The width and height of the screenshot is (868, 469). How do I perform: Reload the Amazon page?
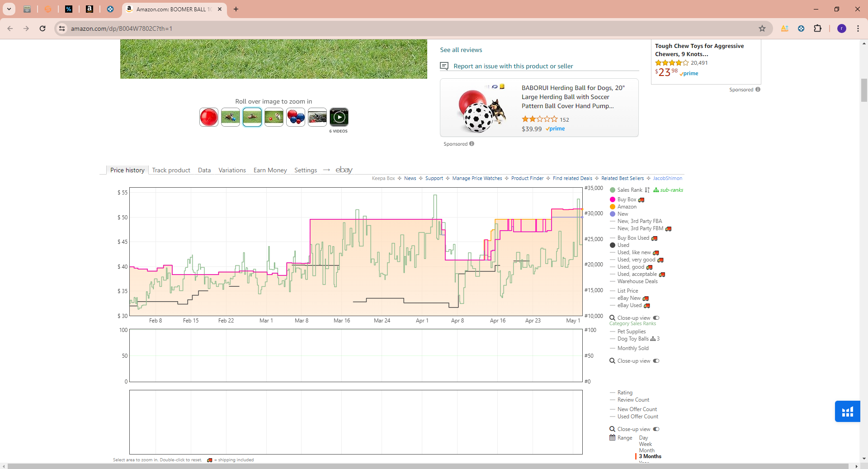pyautogui.click(x=42, y=28)
